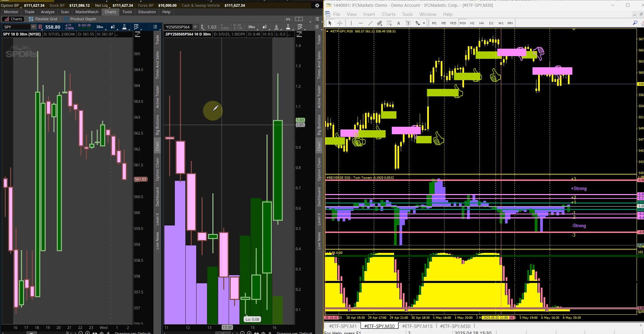
Task: Click the M30 timeframe button in MetaTrader
Action: pos(463,23)
